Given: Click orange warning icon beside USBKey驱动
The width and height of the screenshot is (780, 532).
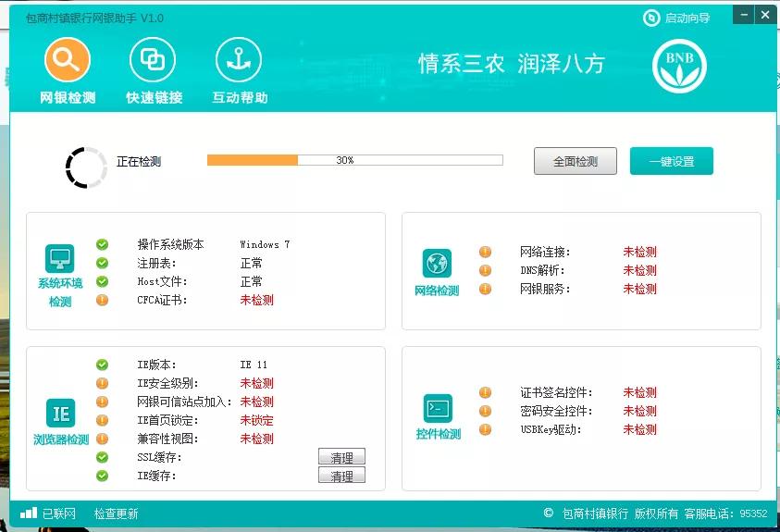Looking at the screenshot, I should (485, 429).
